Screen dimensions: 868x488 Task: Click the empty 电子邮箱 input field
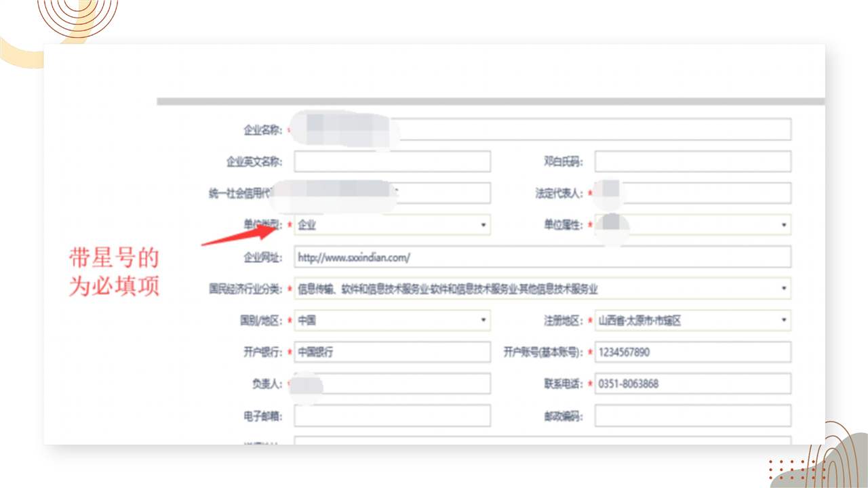pos(392,415)
